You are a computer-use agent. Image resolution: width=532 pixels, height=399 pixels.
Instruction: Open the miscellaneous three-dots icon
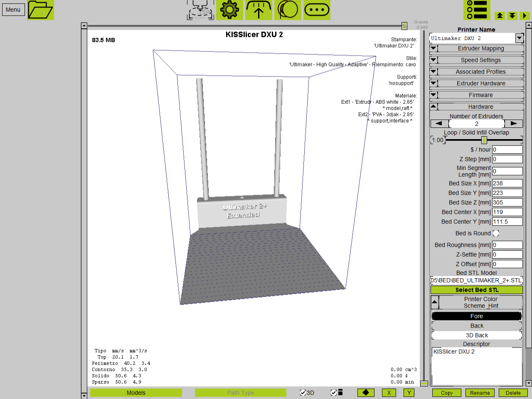tap(317, 10)
